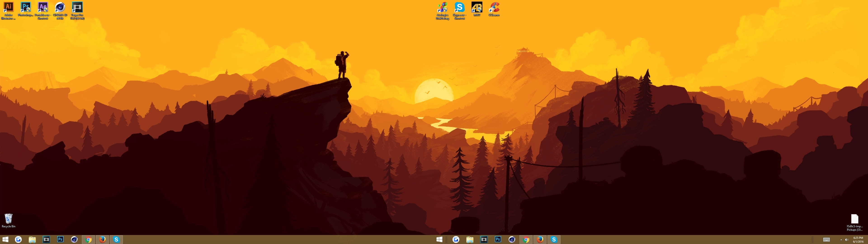Select the Adobe Illustrator desktop shortcut
868x244 pixels.
pos(8,11)
